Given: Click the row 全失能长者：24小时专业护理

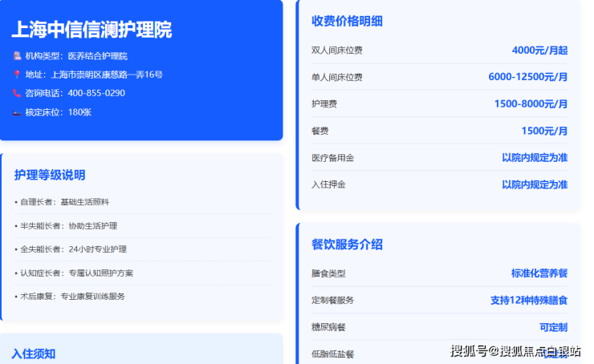Looking at the screenshot, I should 142,249.
